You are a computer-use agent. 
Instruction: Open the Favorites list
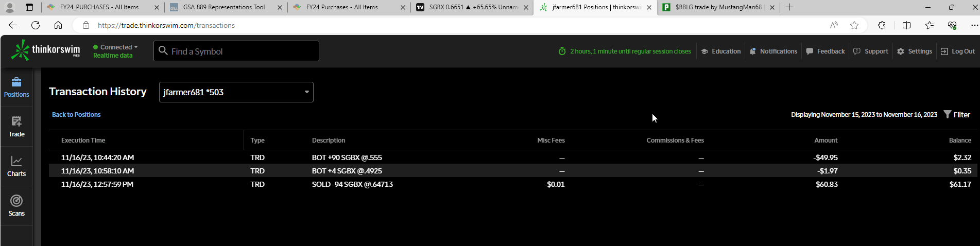(x=930, y=25)
